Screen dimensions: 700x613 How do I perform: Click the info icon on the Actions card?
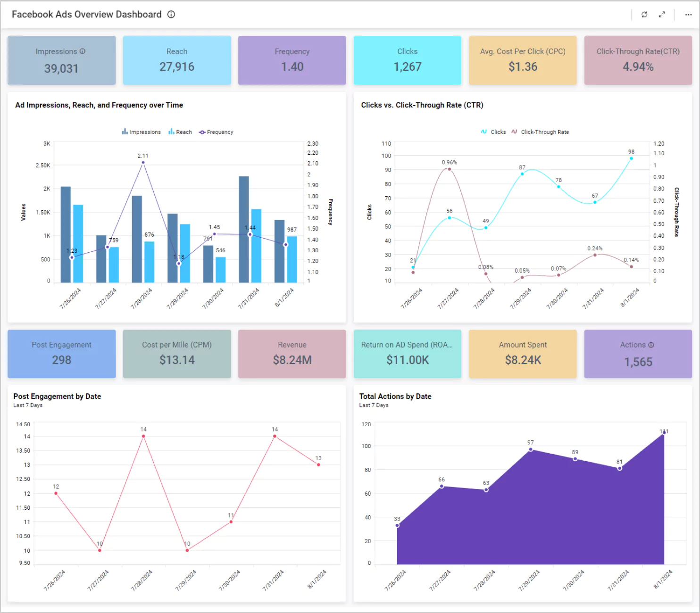651,345
